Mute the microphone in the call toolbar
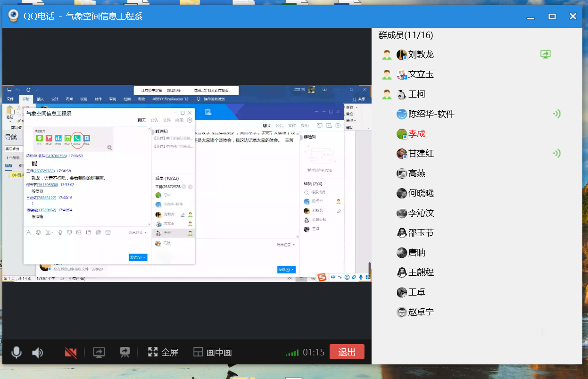The image size is (588, 379). click(x=17, y=352)
